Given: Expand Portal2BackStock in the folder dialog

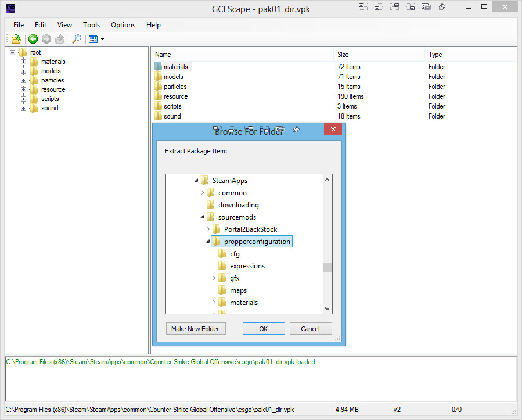Looking at the screenshot, I should click(x=208, y=229).
